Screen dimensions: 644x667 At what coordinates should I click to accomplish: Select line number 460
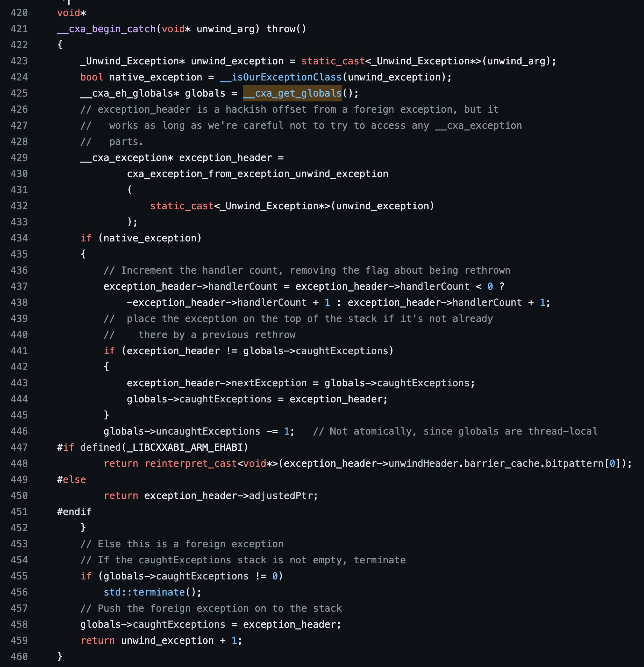click(19, 656)
